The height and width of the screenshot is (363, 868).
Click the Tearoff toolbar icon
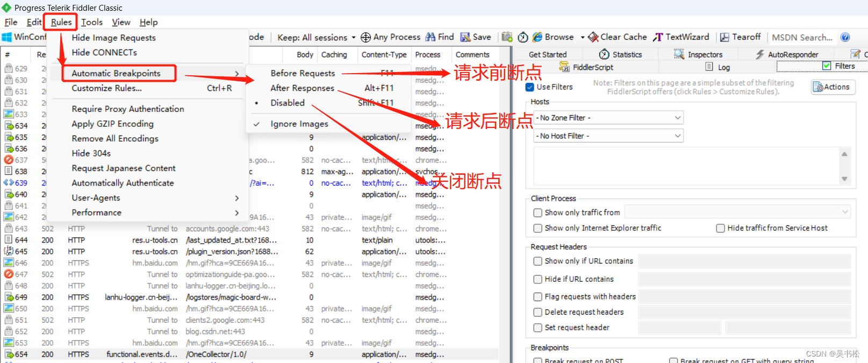pos(724,37)
